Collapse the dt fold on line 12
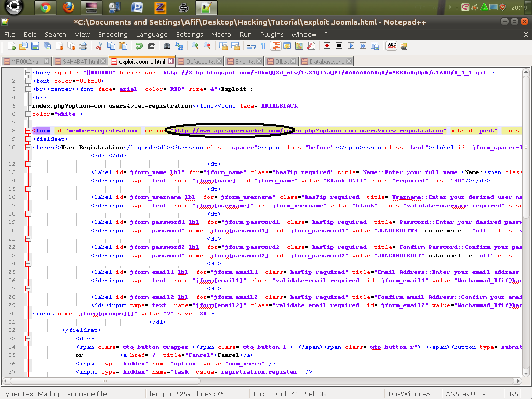Image resolution: width=532 pixels, height=399 pixels. point(28,164)
